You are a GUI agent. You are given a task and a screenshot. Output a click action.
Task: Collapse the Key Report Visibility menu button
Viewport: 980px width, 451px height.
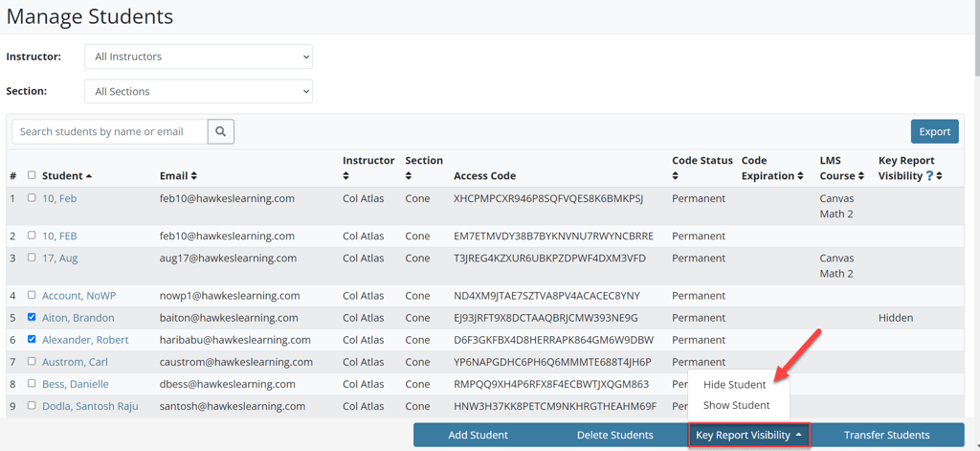(748, 435)
